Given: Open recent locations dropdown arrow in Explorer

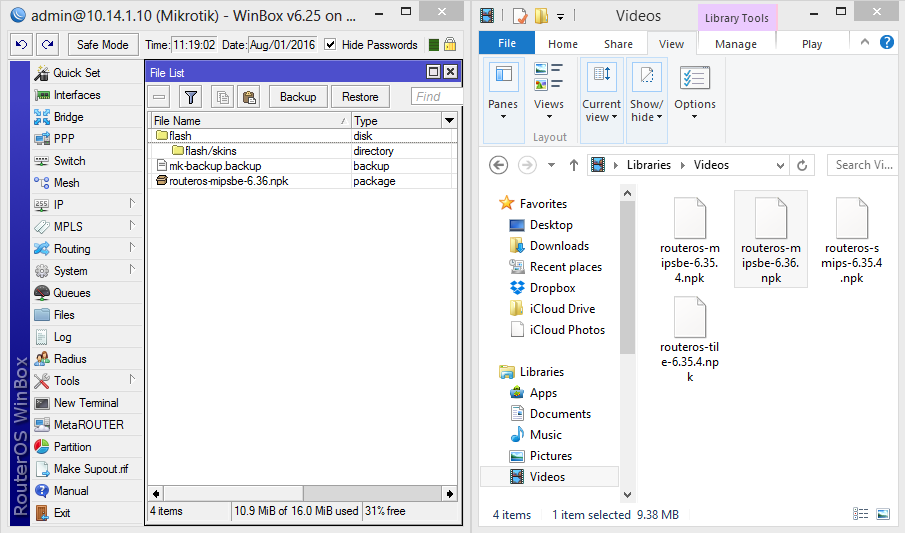Looking at the screenshot, I should [551, 165].
